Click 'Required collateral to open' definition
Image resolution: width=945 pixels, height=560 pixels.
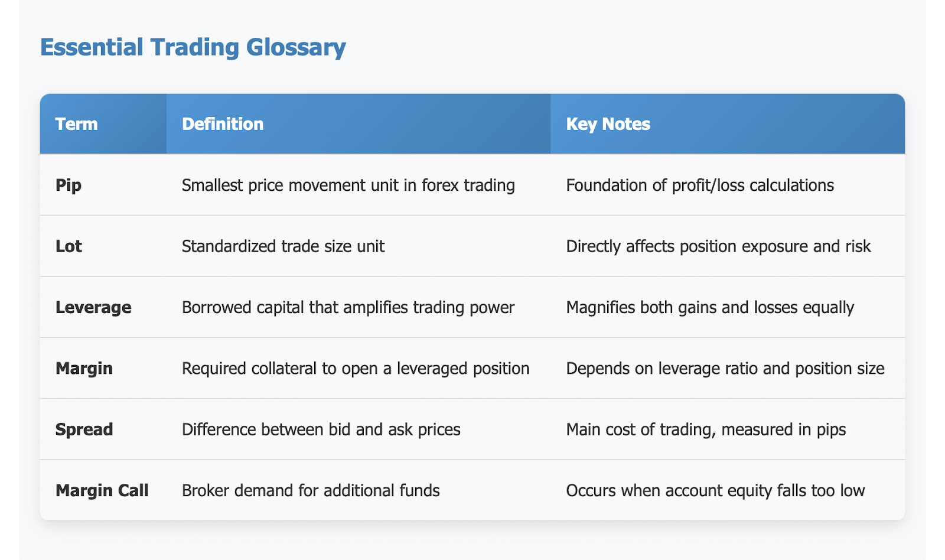tap(356, 369)
